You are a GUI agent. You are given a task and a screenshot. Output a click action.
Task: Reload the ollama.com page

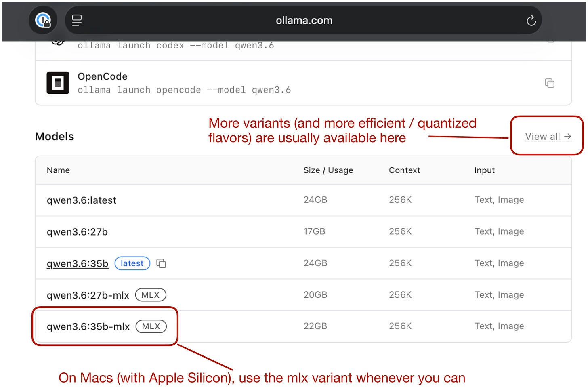(x=531, y=20)
